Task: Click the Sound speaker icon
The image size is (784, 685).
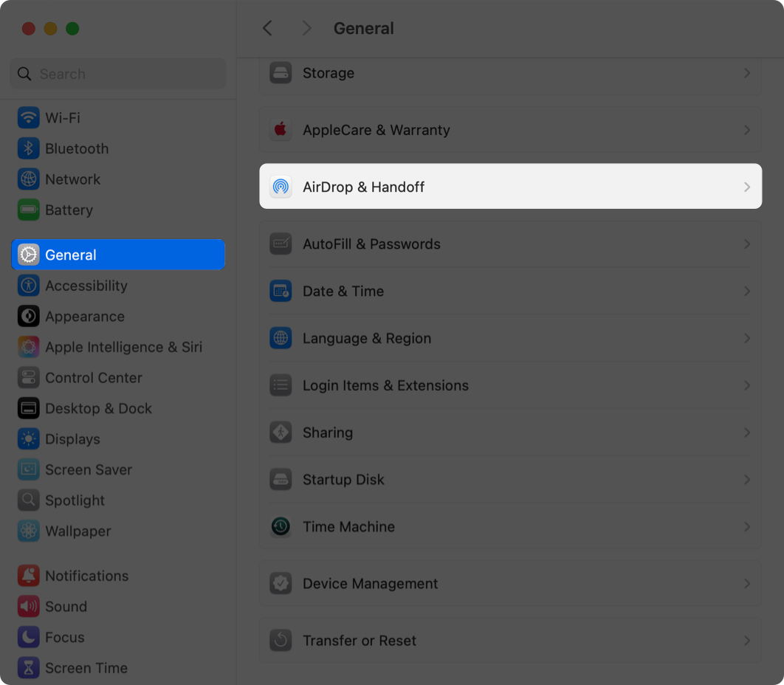Action: click(29, 607)
